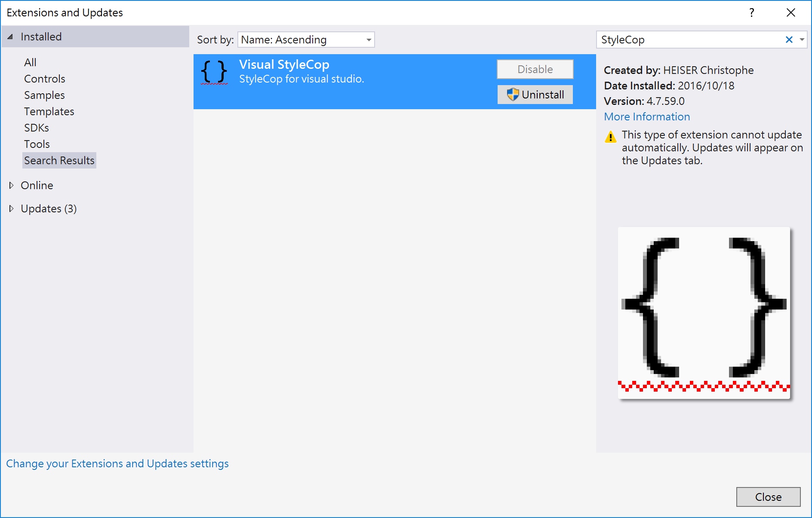812x518 pixels.
Task: Click the Installed header label
Action: (x=41, y=37)
